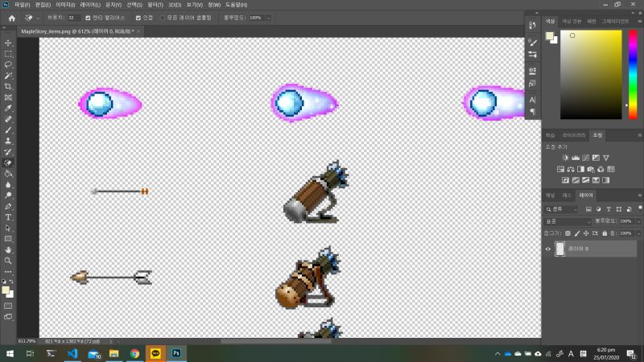This screenshot has width=644, height=362.
Task: Open the Paragraph panel icon
Action: pos(532,111)
